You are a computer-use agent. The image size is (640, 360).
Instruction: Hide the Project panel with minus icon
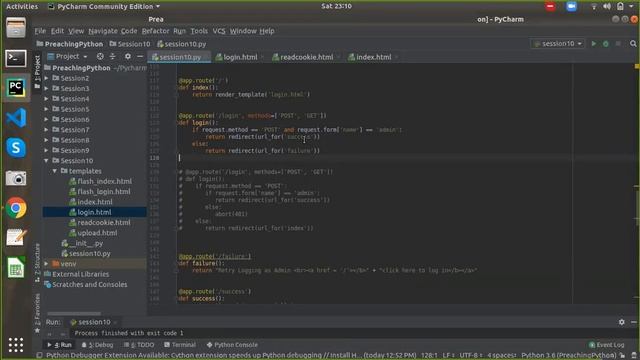(140, 56)
